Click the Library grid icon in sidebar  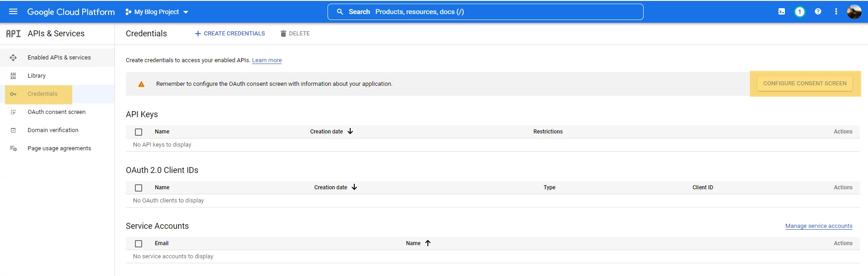tap(13, 76)
